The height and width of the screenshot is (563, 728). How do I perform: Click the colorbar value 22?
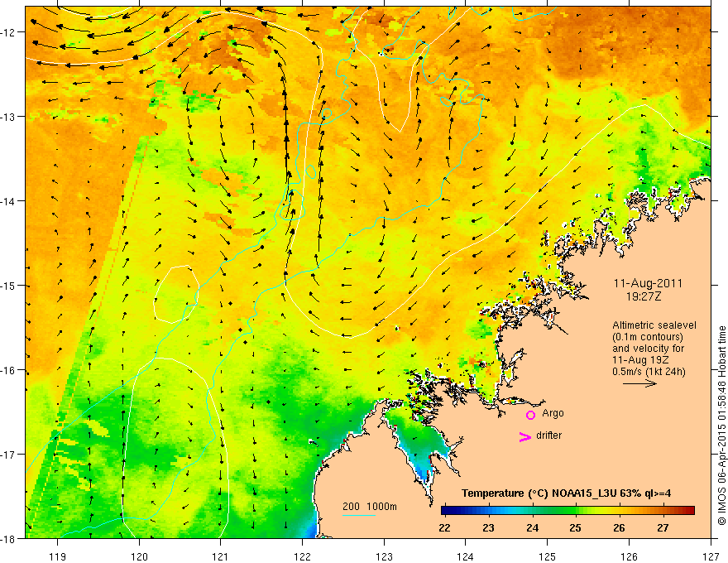tap(444, 527)
